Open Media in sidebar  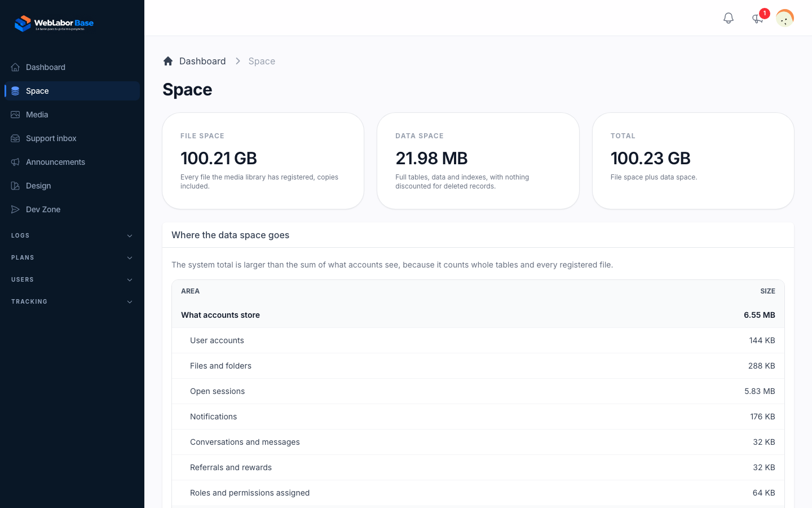point(72,115)
